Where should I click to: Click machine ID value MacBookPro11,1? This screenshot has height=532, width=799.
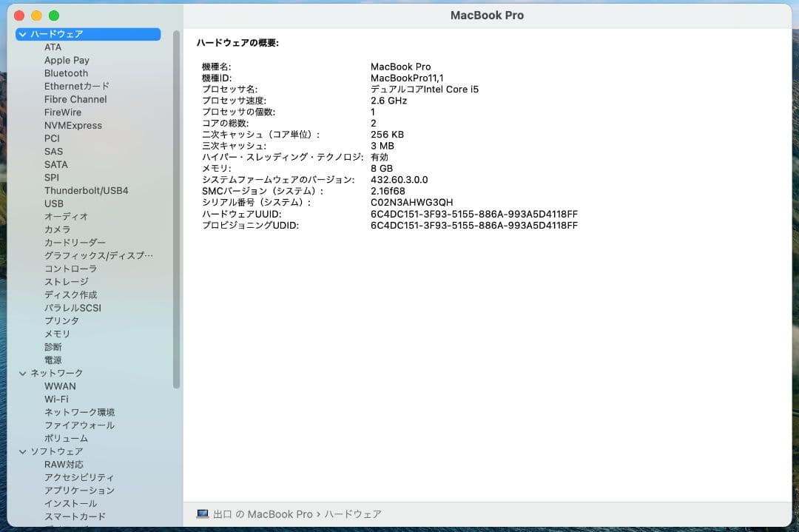[407, 78]
